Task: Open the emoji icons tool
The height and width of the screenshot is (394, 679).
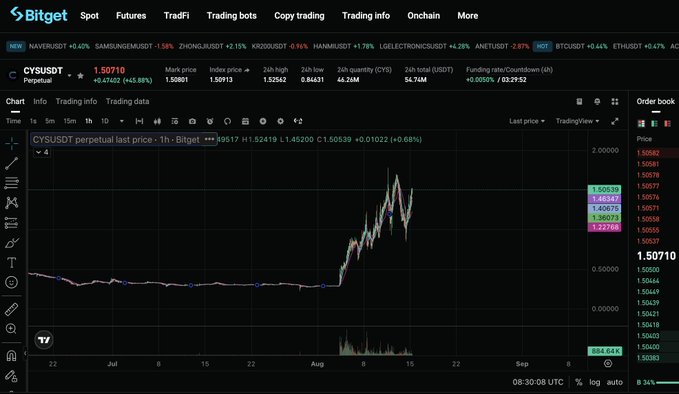Action: coord(12,282)
